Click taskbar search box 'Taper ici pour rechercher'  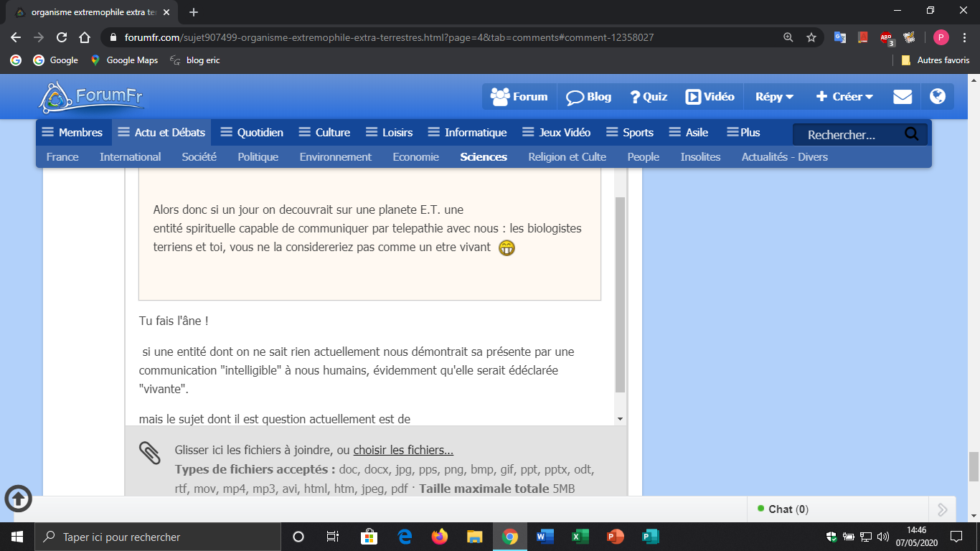click(x=158, y=537)
